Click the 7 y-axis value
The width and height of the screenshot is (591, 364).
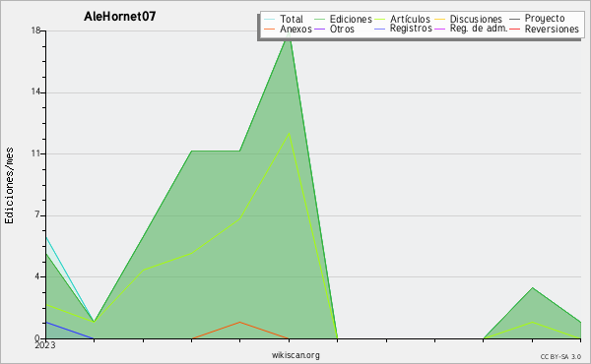pyautogui.click(x=37, y=214)
